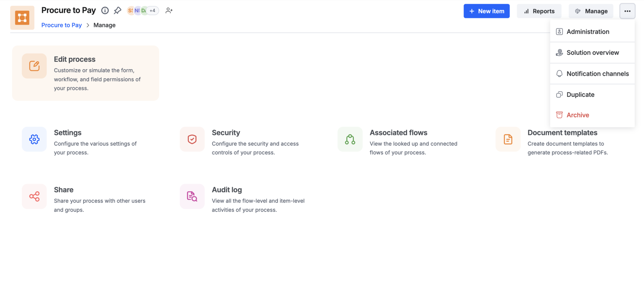
Task: Open the Edit process pencil icon
Action: (x=34, y=66)
